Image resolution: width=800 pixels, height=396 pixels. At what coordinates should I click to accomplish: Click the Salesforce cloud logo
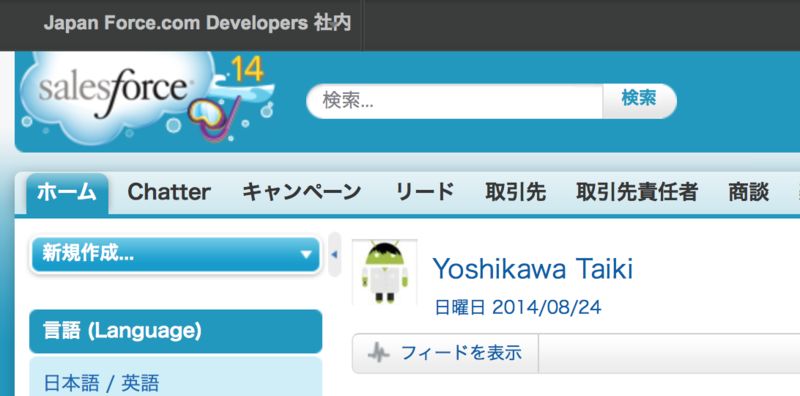point(147,98)
